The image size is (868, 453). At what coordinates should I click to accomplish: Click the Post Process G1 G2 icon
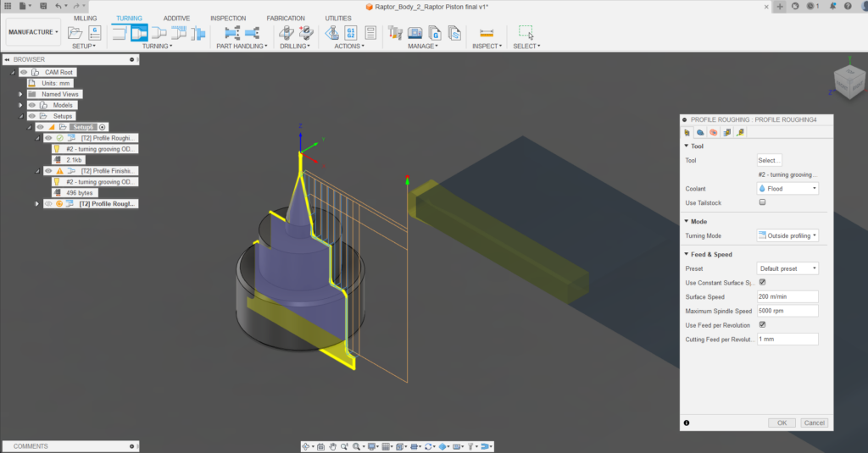click(x=351, y=33)
